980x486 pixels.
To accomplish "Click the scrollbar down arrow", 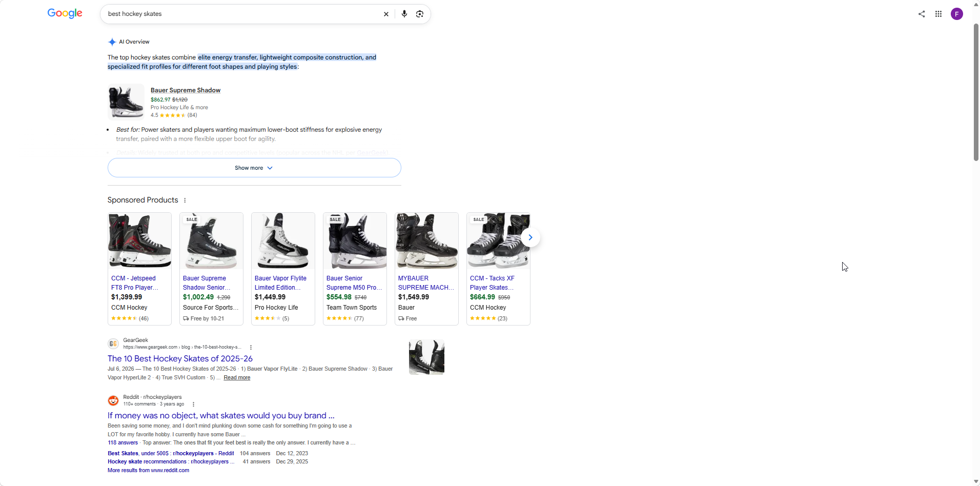I will tap(976, 482).
